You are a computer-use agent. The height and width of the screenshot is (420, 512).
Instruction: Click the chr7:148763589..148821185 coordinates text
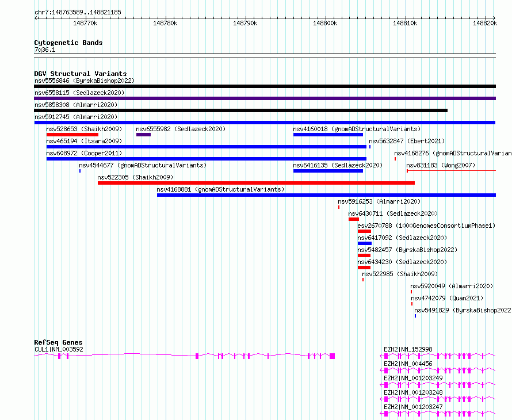point(78,13)
